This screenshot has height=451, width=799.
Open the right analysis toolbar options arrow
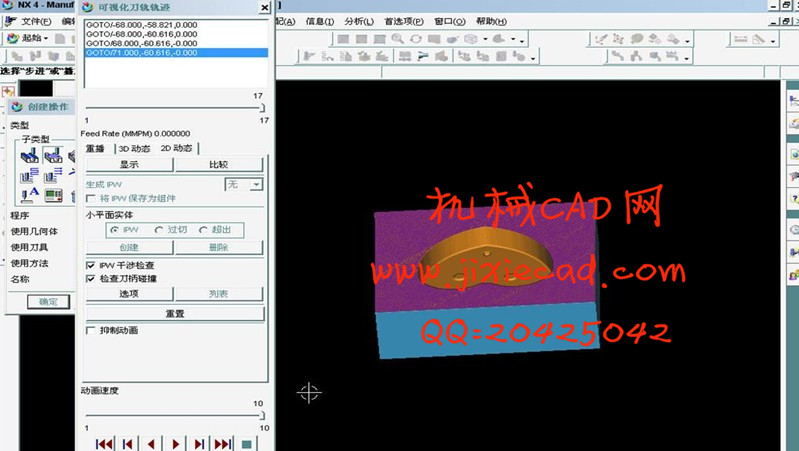point(687,40)
